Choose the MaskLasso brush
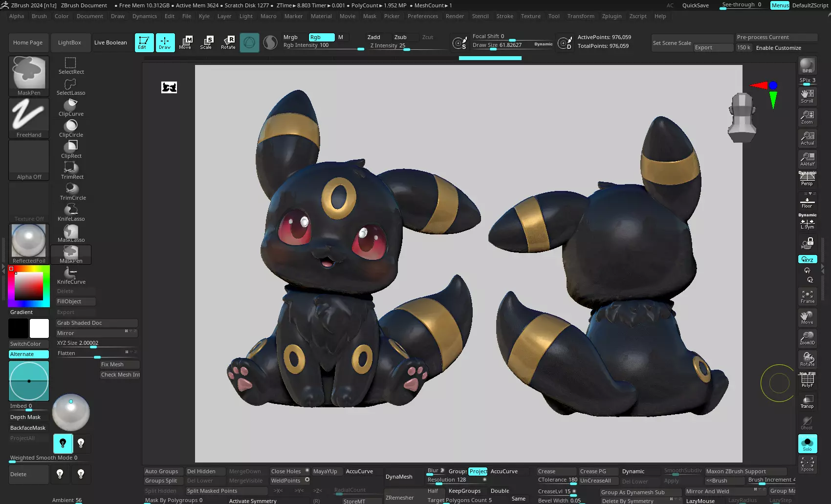Screen dimensions: 831x504 pyautogui.click(x=71, y=233)
